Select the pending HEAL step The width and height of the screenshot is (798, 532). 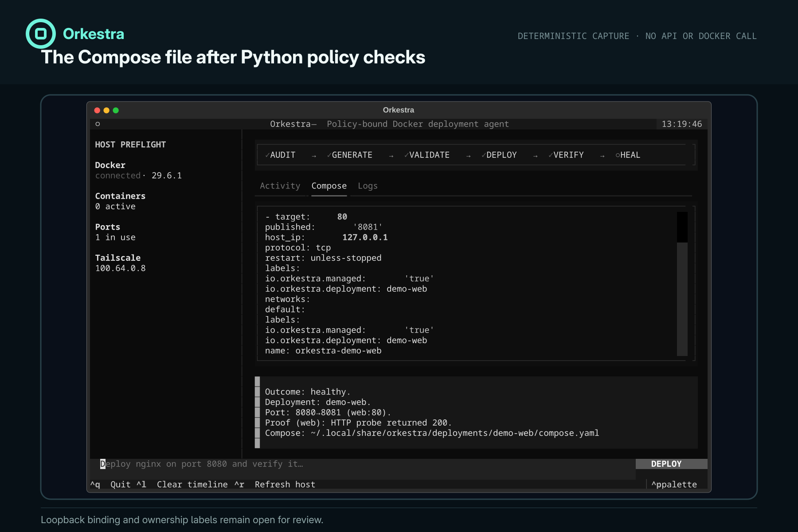click(628, 155)
